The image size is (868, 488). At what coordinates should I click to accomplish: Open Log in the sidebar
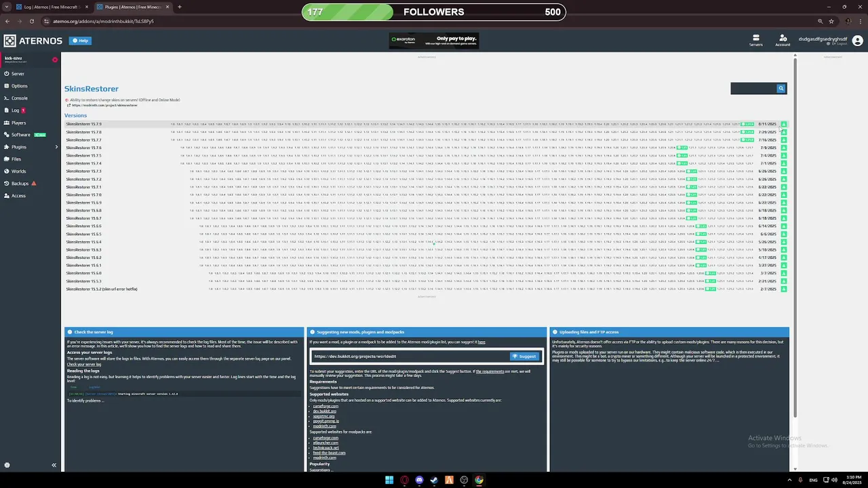point(14,110)
